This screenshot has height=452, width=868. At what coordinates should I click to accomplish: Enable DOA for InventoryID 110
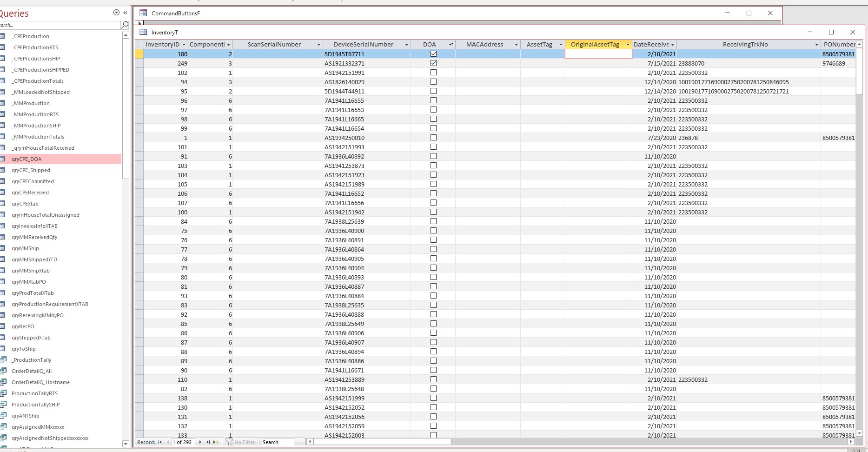tap(433, 379)
